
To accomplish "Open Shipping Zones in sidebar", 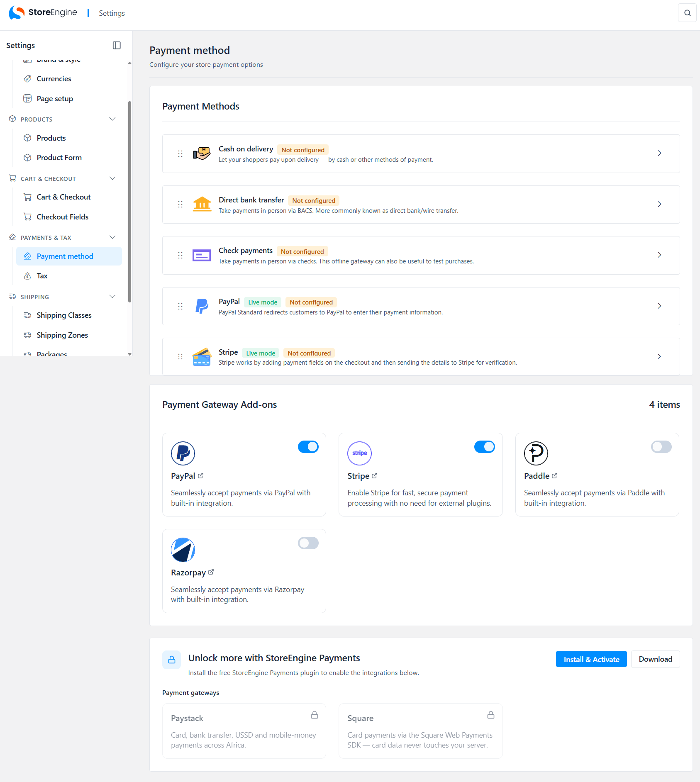I will click(69, 335).
